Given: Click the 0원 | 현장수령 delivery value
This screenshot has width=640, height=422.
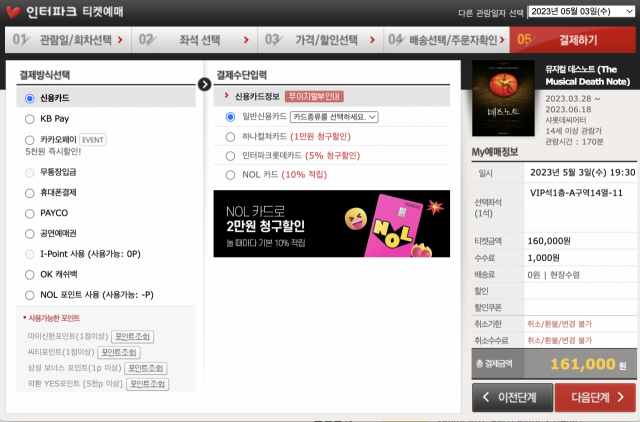Looking at the screenshot, I should (x=553, y=275).
